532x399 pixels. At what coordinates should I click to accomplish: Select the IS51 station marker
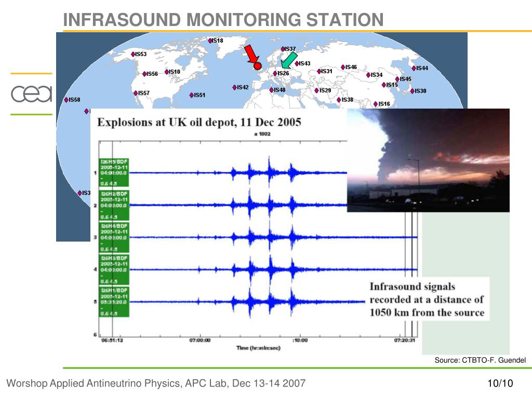(192, 95)
